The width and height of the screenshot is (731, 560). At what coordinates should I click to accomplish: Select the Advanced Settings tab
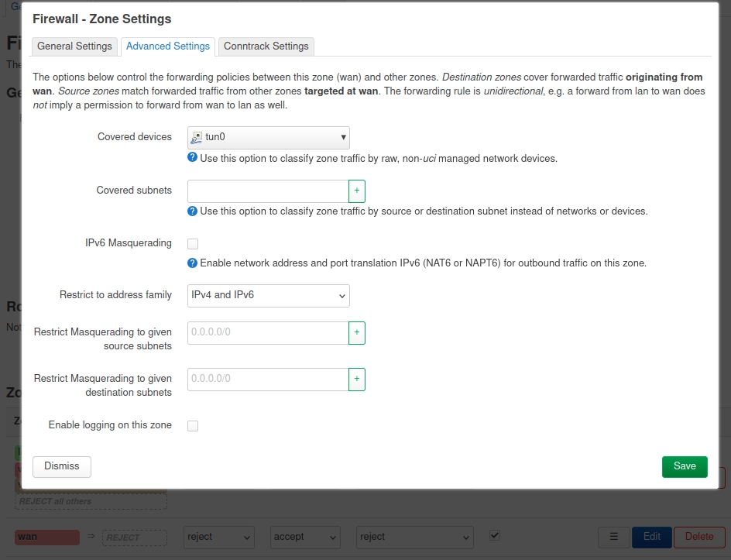point(168,46)
